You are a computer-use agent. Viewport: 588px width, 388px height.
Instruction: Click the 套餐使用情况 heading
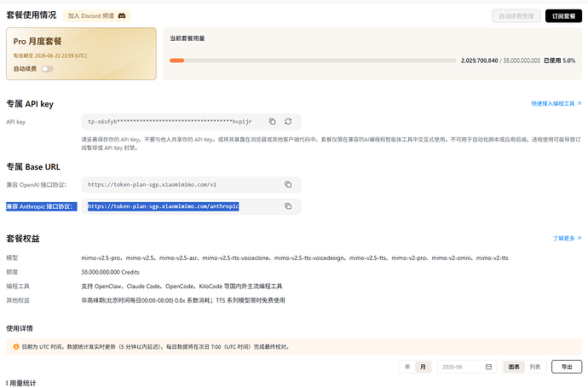click(32, 15)
